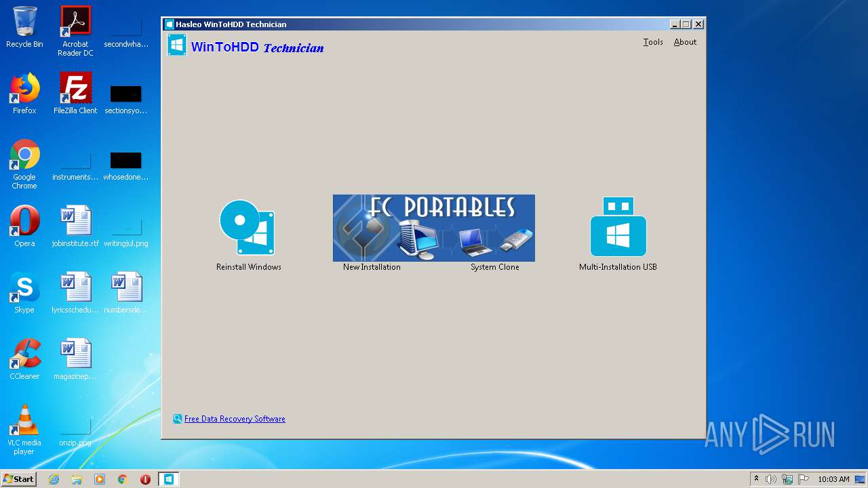Select the numbersde... Word document icon
This screenshot has width=868, height=488.
[x=126, y=293]
